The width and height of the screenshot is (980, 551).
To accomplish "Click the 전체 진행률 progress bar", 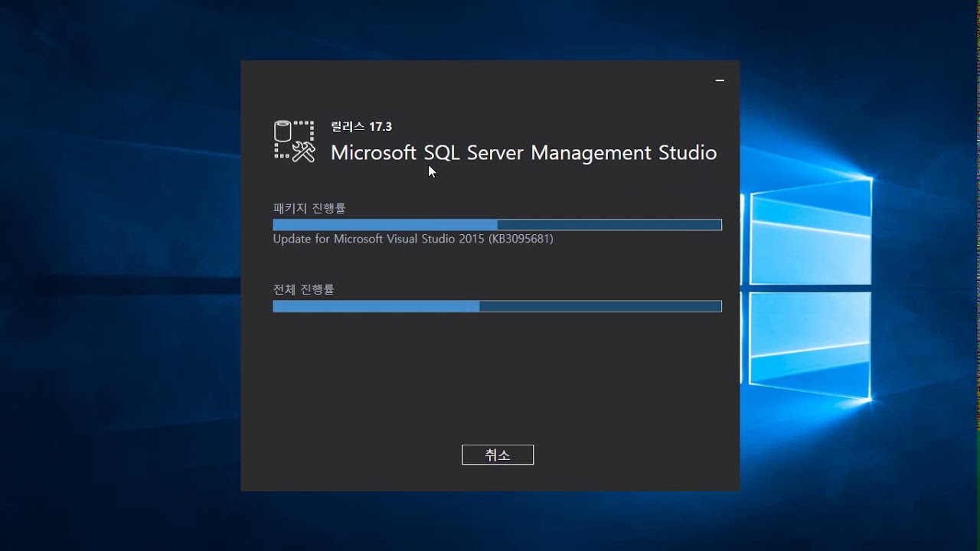I will pos(497,306).
